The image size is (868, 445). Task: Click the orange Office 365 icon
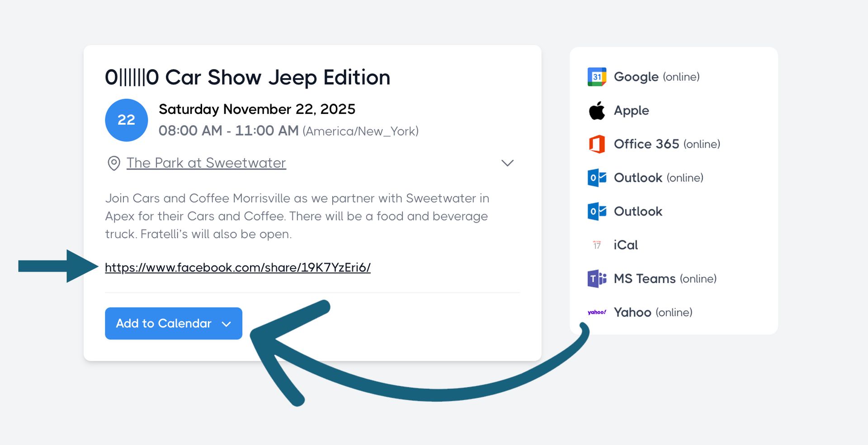click(597, 144)
